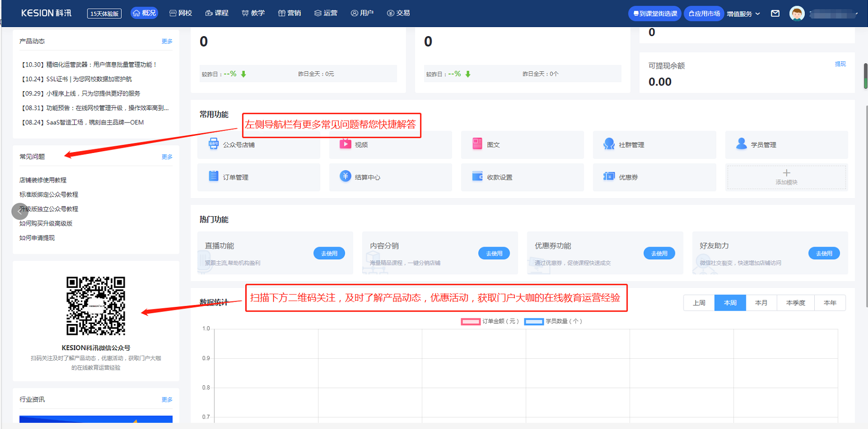Screen dimensions: 868x429
Task: Open the mail envelope icon in header
Action: (775, 13)
